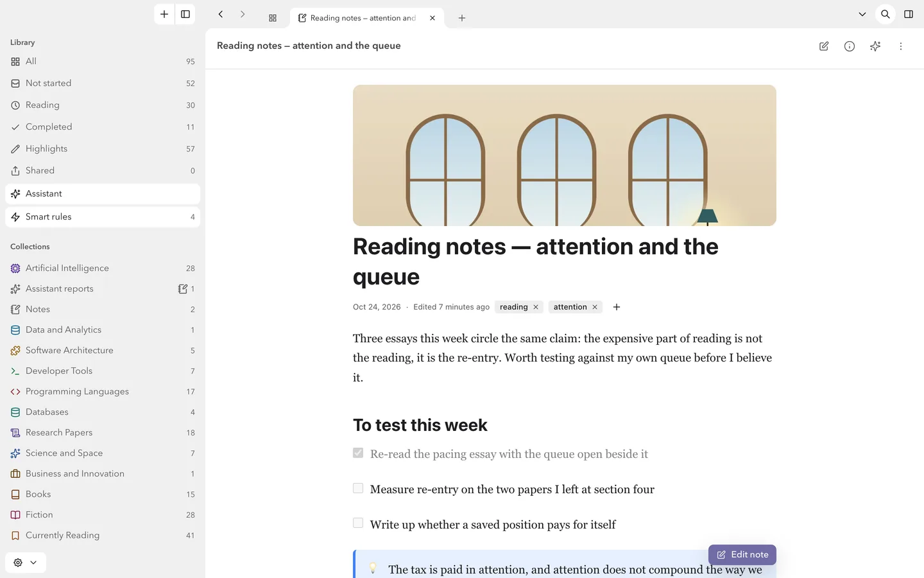Open Smart rules in sidebar
The width and height of the screenshot is (924, 578).
[103, 217]
